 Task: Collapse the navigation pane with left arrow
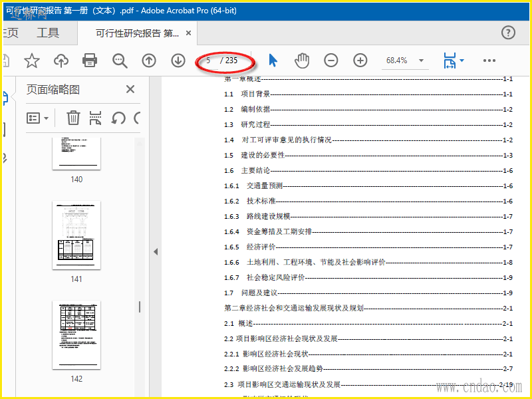[x=156, y=252]
